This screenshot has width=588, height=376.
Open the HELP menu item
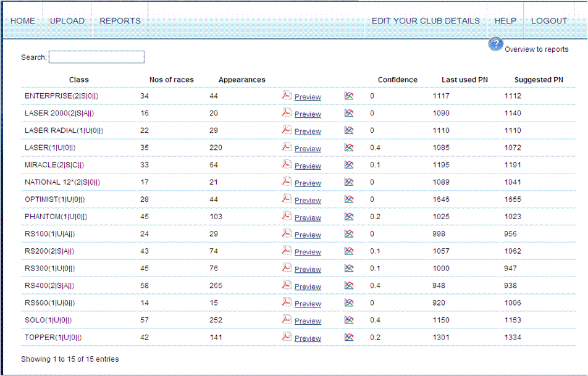click(505, 21)
